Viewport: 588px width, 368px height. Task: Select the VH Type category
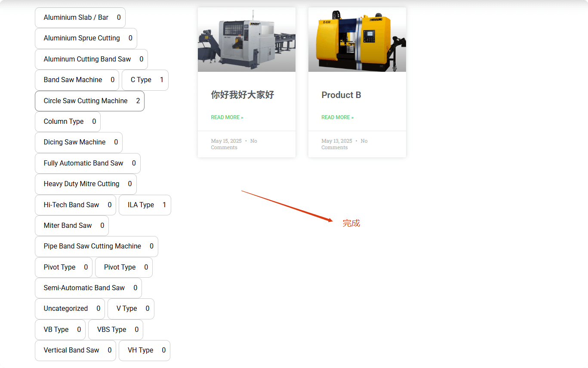tap(145, 350)
